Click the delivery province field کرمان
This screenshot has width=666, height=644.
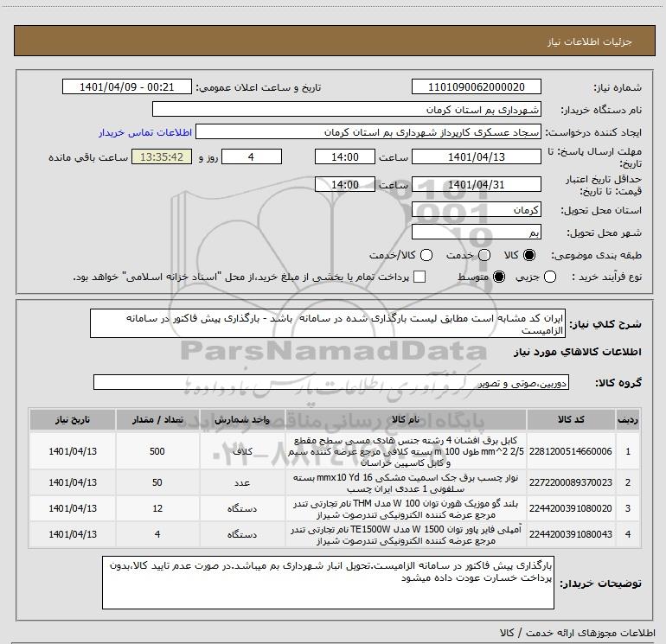(476, 210)
